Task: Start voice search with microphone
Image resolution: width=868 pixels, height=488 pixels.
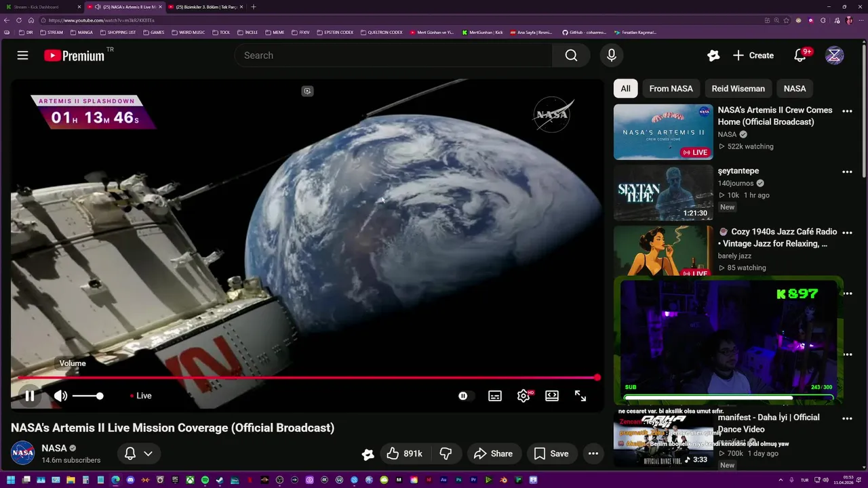Action: coord(611,56)
